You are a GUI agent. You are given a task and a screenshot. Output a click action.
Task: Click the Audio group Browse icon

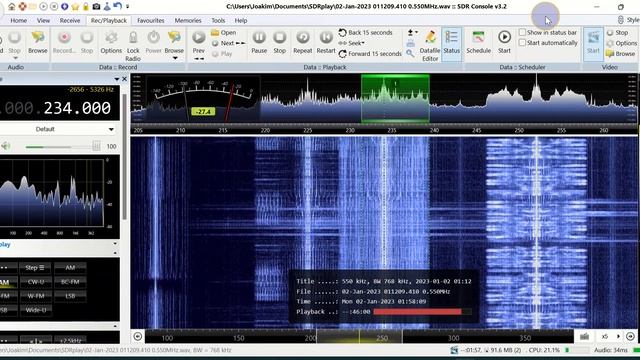(x=38, y=42)
